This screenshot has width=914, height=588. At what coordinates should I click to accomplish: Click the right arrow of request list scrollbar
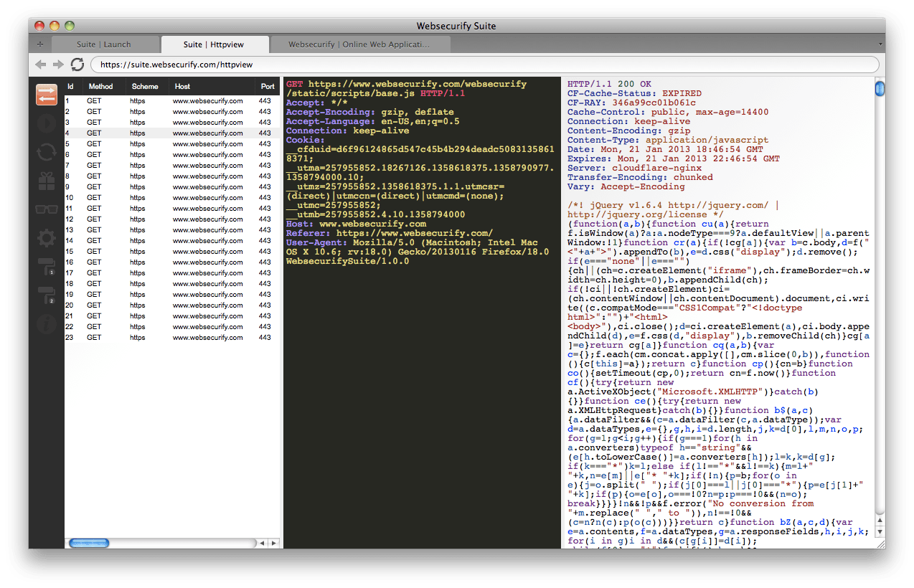click(273, 544)
